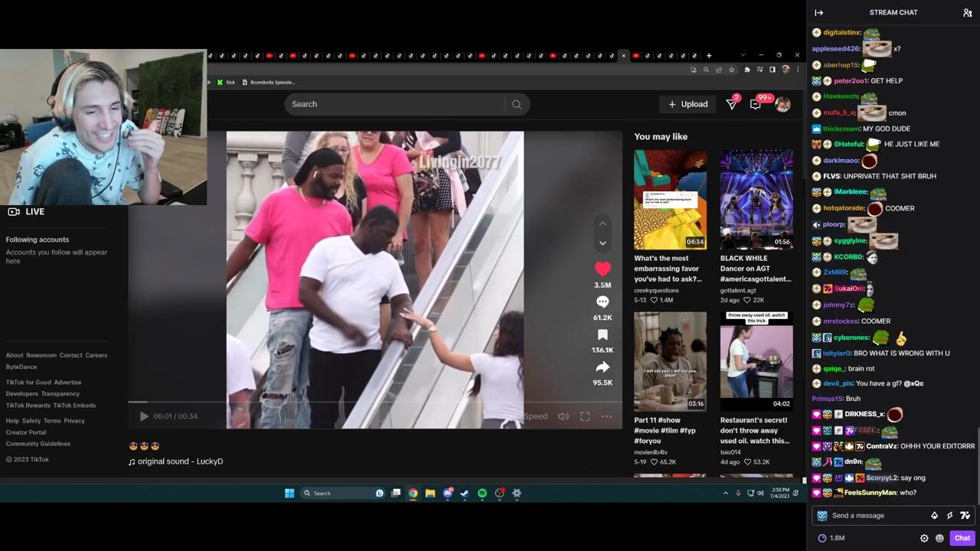Viewport: 980px width, 551px height.
Task: Open Discord from the taskbar
Action: 447,493
